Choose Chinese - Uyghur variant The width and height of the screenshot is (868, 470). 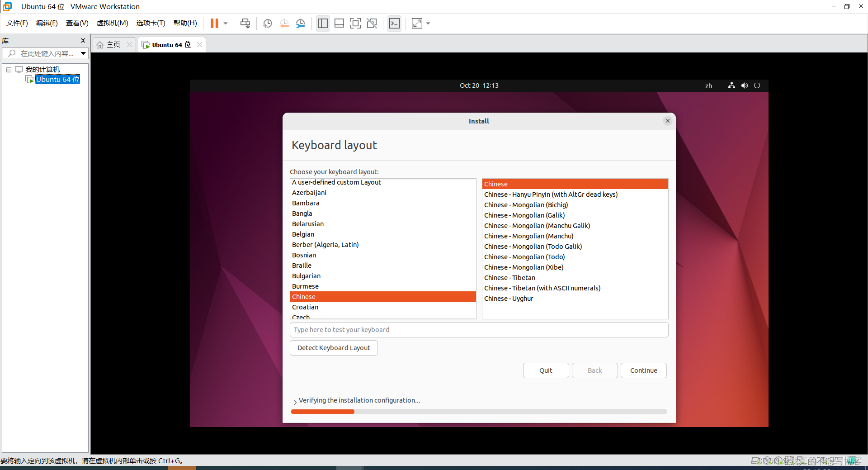click(x=575, y=299)
